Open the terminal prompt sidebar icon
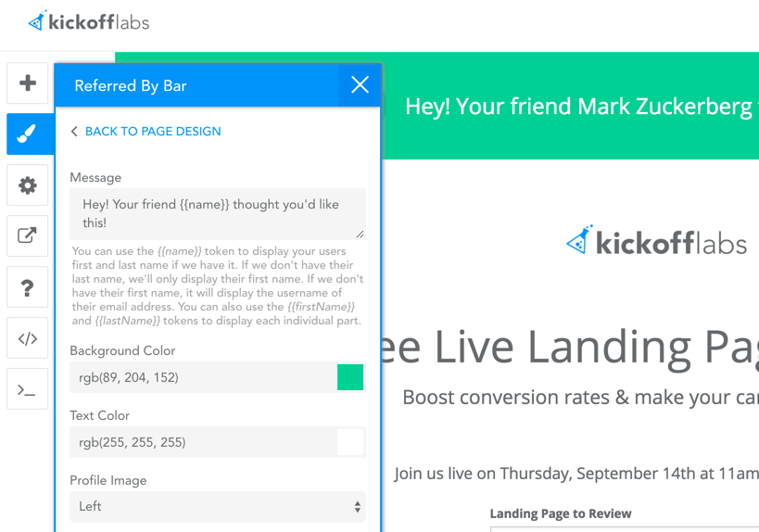This screenshot has width=759, height=532. coord(28,390)
